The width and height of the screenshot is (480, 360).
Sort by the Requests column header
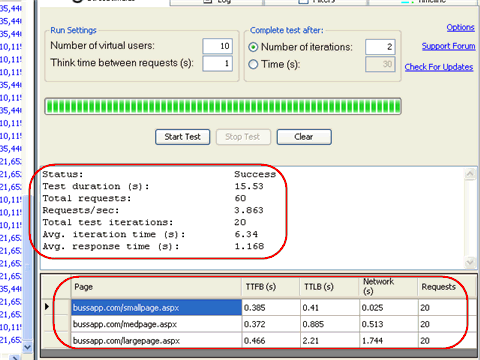pyautogui.click(x=447, y=287)
